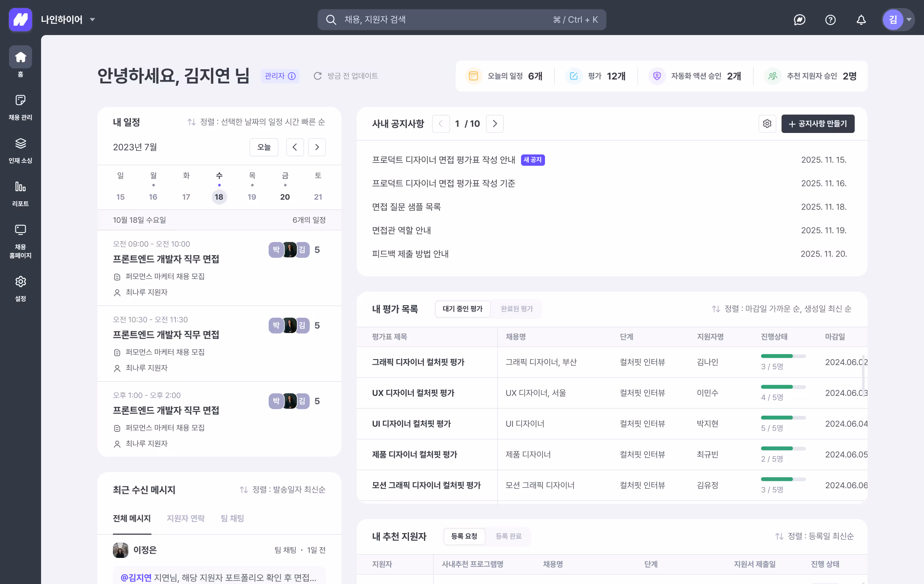Viewport: 924px width, 584px height.
Task: Switch to 등록 완료 toggle
Action: [508, 536]
